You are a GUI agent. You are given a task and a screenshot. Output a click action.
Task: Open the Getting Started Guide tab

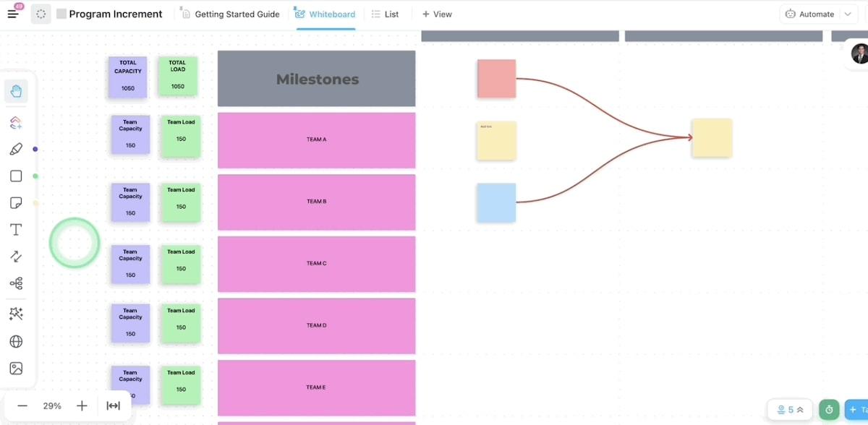click(x=230, y=14)
